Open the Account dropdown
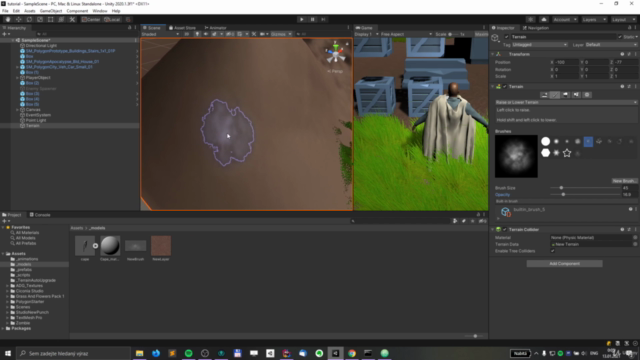This screenshot has height=360, width=640. [x=565, y=19]
